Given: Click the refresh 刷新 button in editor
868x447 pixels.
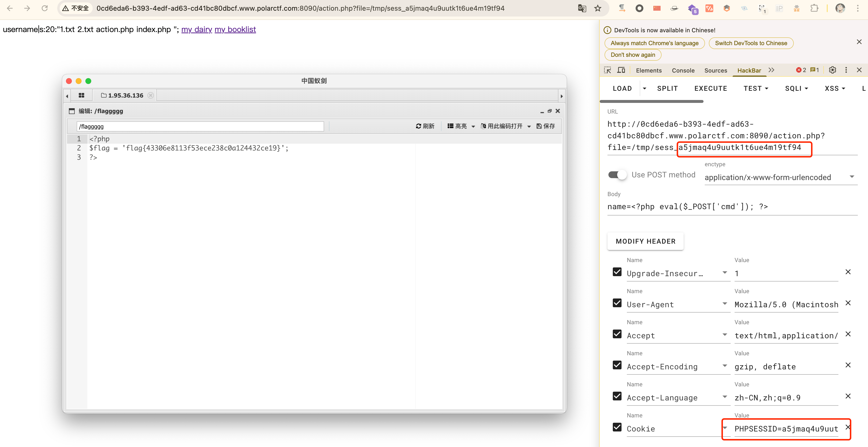Looking at the screenshot, I should point(425,126).
